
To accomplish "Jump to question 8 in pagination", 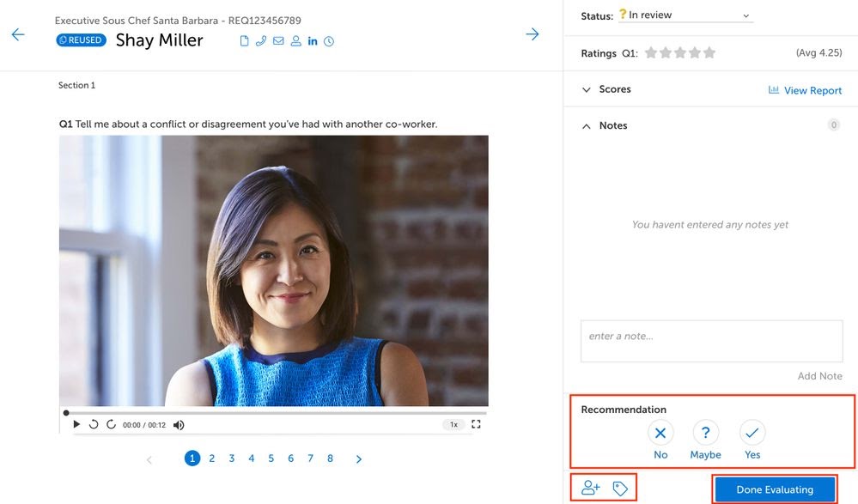I will click(x=330, y=458).
